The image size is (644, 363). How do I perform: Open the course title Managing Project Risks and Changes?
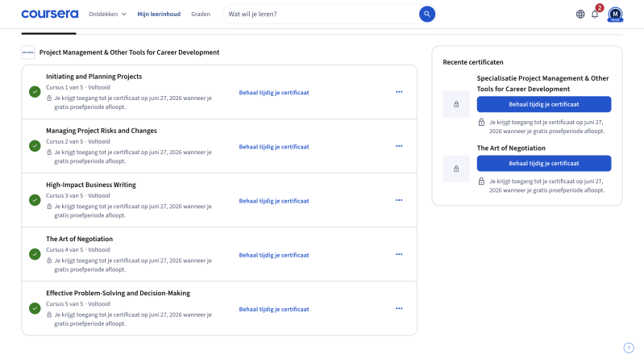point(102,131)
